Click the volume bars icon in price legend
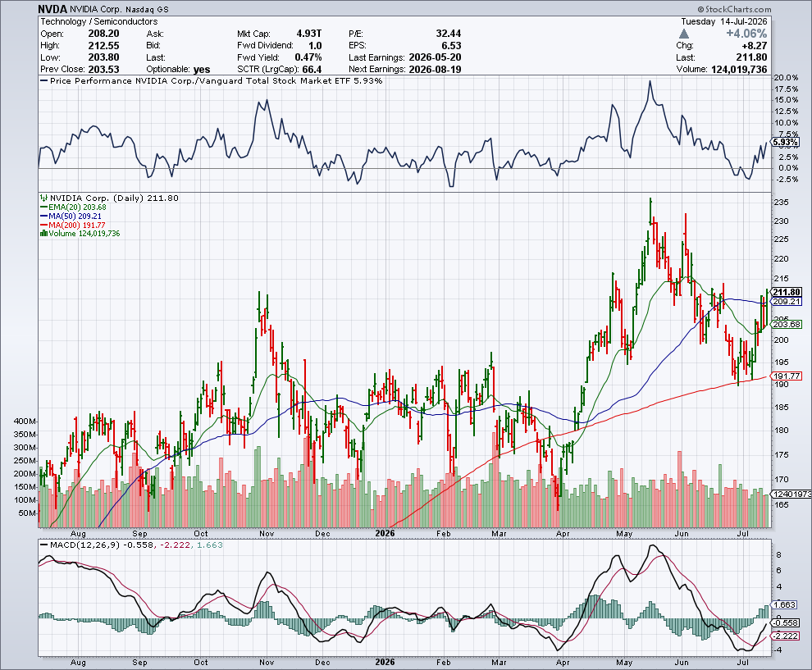This screenshot has height=670, width=812. (x=44, y=234)
